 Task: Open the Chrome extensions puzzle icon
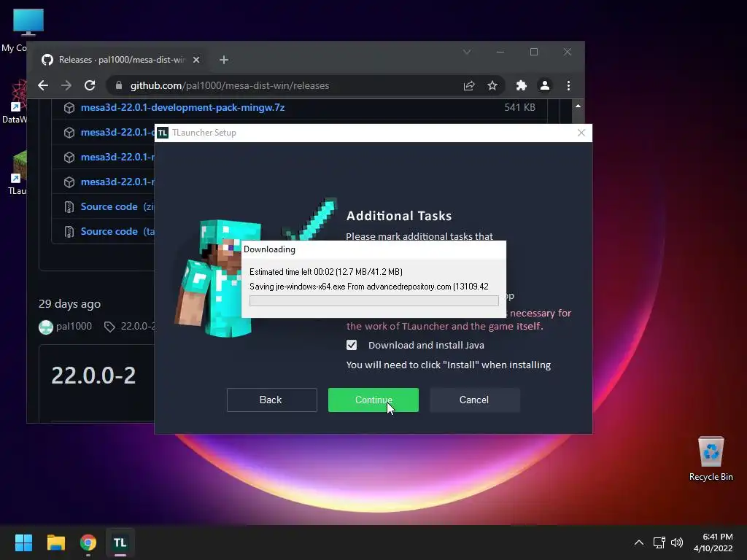pos(521,86)
